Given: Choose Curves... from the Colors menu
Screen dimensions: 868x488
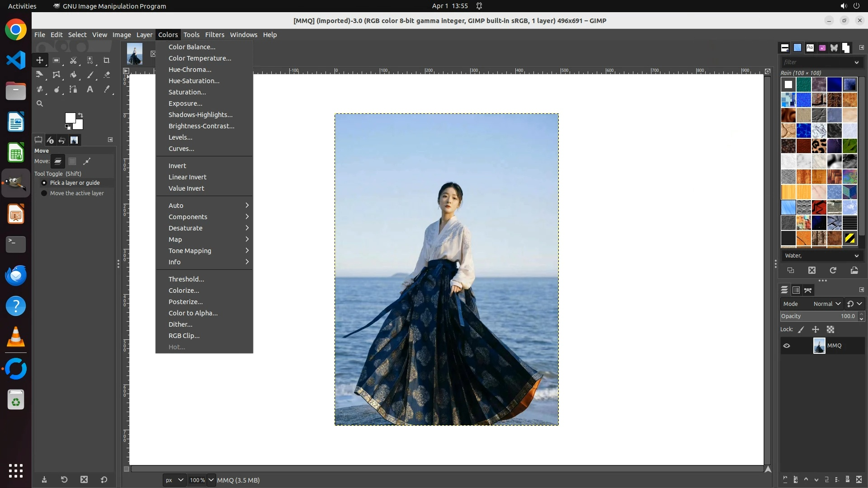Looking at the screenshot, I should click(x=181, y=149).
